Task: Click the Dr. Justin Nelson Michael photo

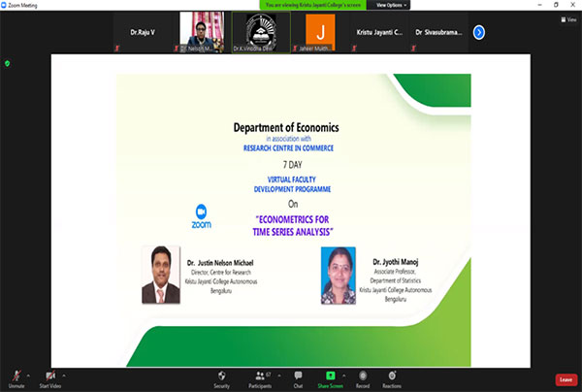Action: (x=161, y=275)
